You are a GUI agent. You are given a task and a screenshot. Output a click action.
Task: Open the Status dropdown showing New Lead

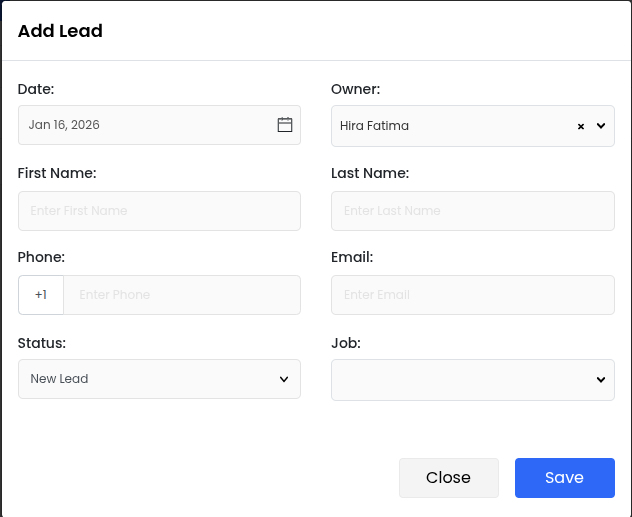point(159,379)
